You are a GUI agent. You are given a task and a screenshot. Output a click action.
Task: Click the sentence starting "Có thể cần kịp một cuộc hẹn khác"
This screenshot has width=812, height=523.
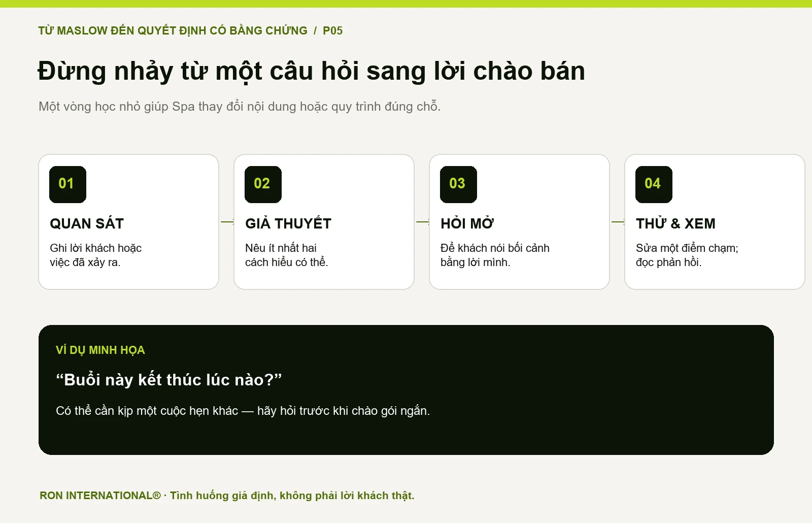click(243, 411)
